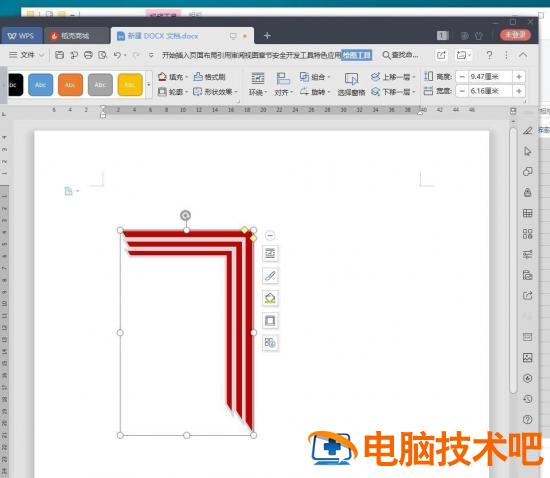Switch to the WPS home tab
The width and height of the screenshot is (550, 478).
[21, 36]
